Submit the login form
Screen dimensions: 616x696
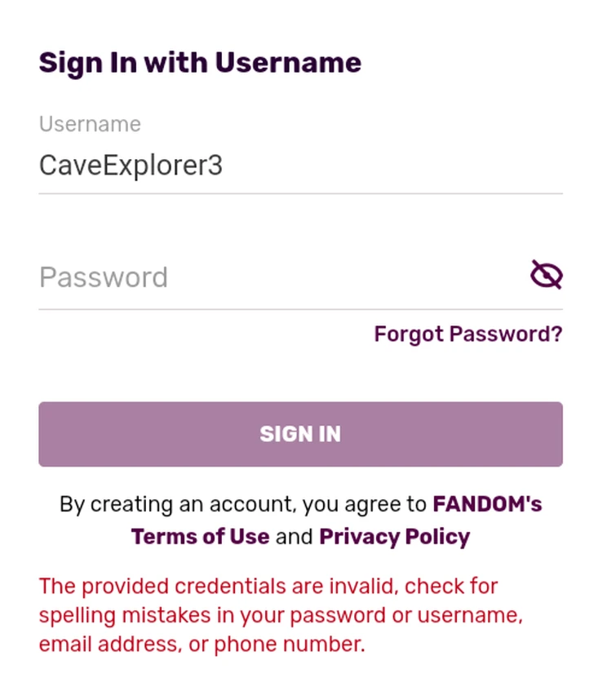300,434
